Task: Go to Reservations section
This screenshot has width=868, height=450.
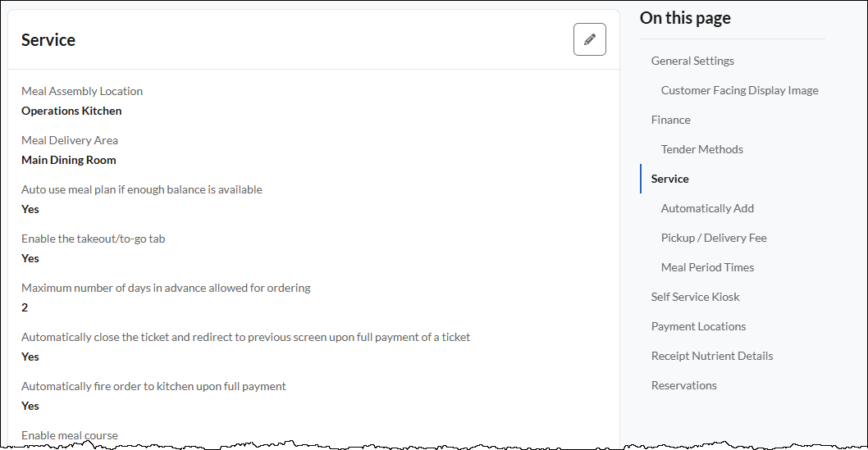Action: (683, 385)
